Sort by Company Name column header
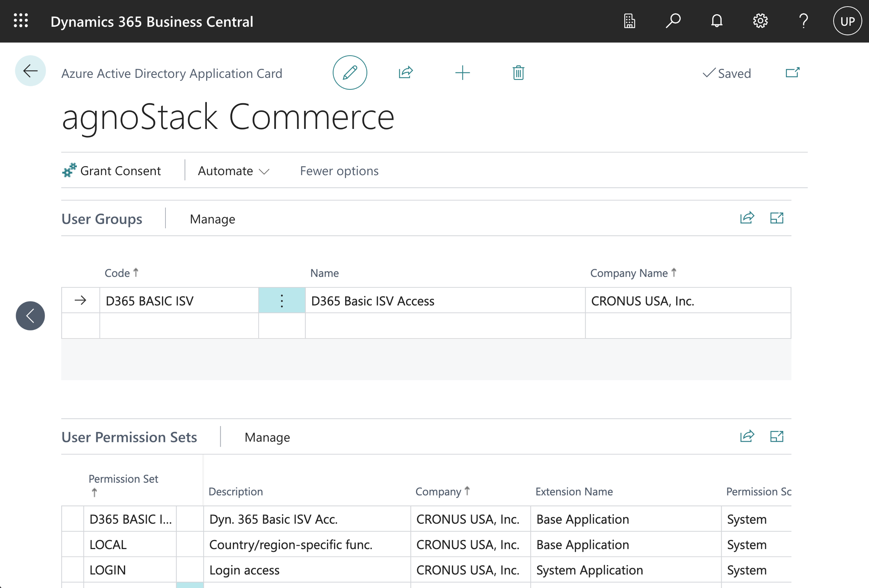This screenshot has width=869, height=588. (x=633, y=273)
